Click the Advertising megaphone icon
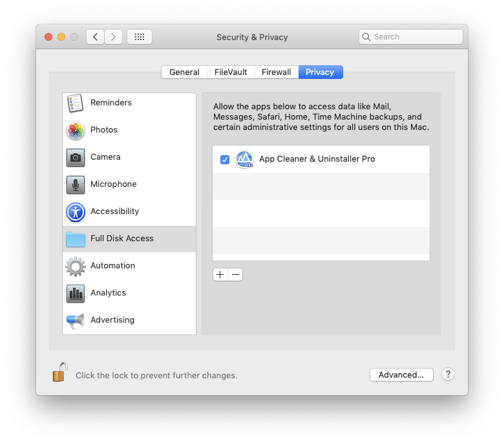The width and height of the screenshot is (504, 443). (x=76, y=320)
